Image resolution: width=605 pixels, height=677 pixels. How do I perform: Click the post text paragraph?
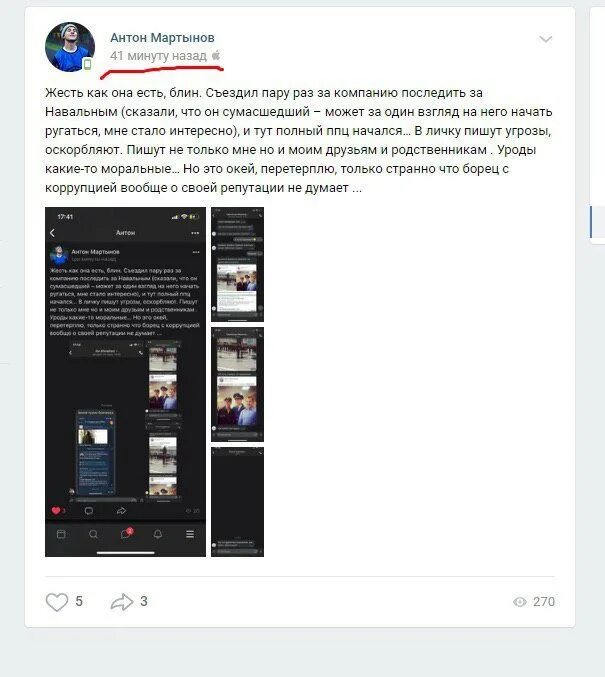tap(299, 140)
